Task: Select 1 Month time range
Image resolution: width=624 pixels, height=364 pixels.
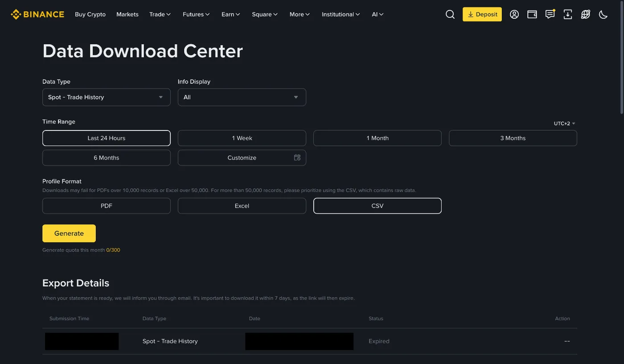Action: pos(378,138)
